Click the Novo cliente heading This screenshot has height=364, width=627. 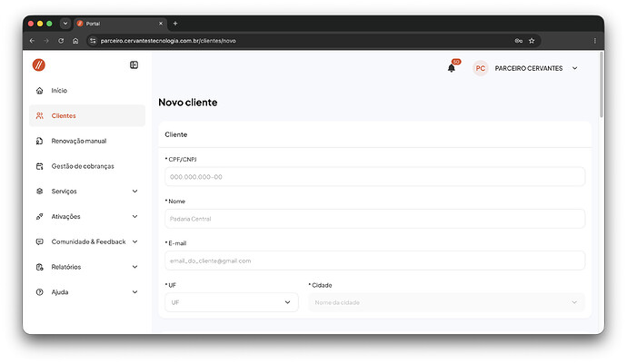click(188, 103)
